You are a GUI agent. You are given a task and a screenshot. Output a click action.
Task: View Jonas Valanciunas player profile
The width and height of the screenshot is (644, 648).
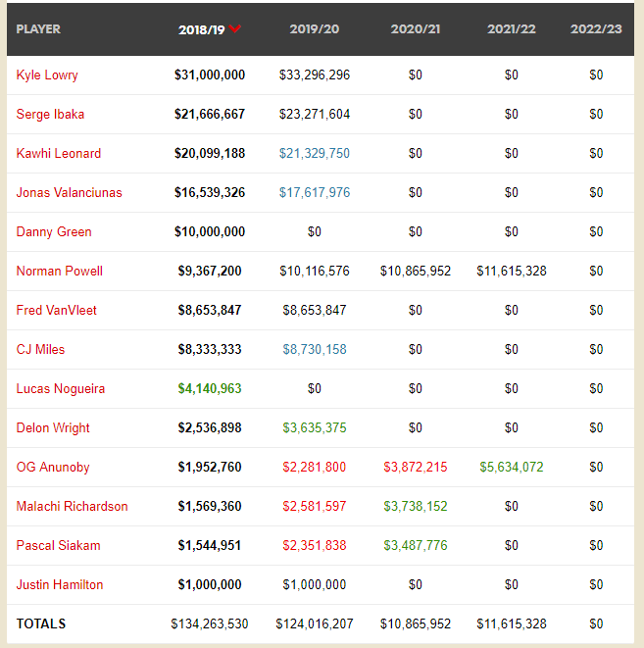pos(70,193)
